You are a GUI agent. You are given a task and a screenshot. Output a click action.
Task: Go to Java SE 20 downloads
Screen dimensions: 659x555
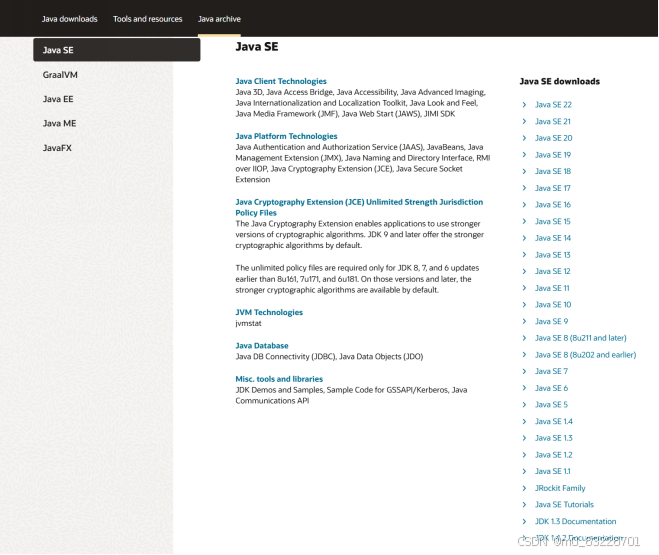[554, 138]
